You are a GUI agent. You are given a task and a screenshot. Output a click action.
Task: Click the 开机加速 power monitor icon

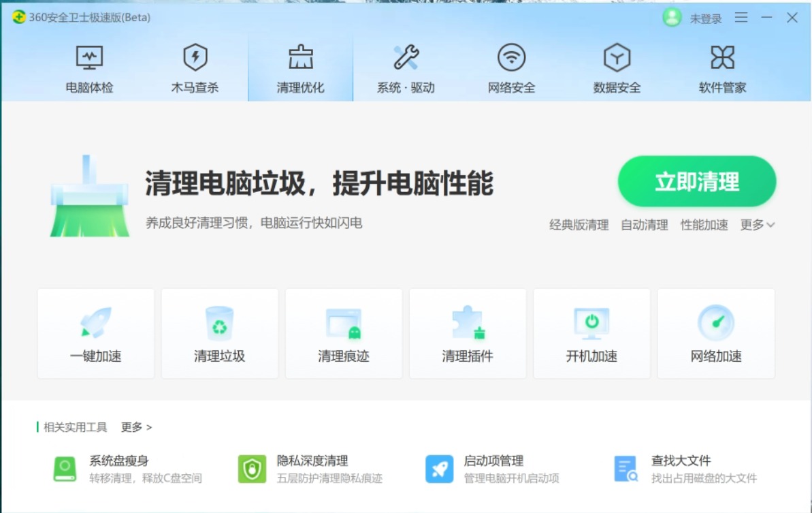(591, 324)
